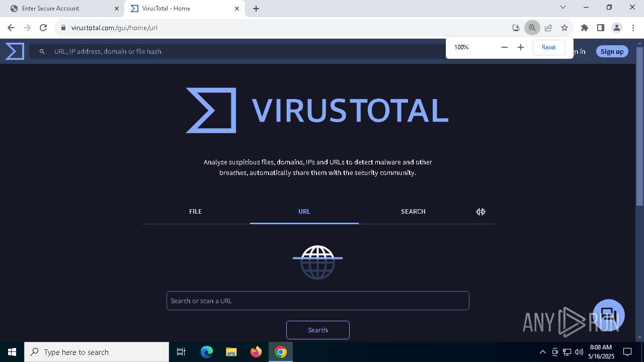Click the magnifier icon in the VirusTotal search bar
This screenshot has height=362, width=644.
pos(42,51)
